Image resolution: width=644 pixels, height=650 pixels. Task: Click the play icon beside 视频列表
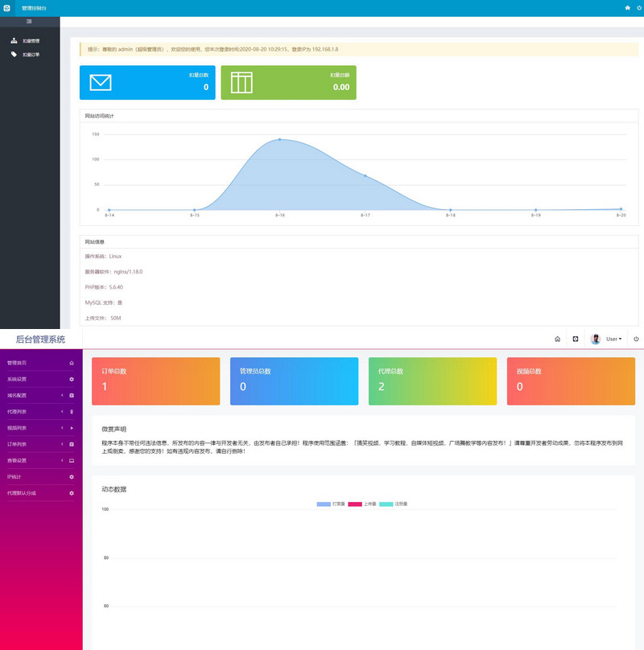72,428
